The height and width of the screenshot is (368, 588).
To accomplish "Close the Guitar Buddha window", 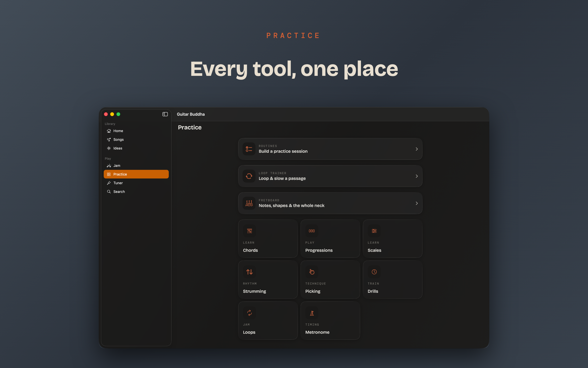I will coord(106,114).
